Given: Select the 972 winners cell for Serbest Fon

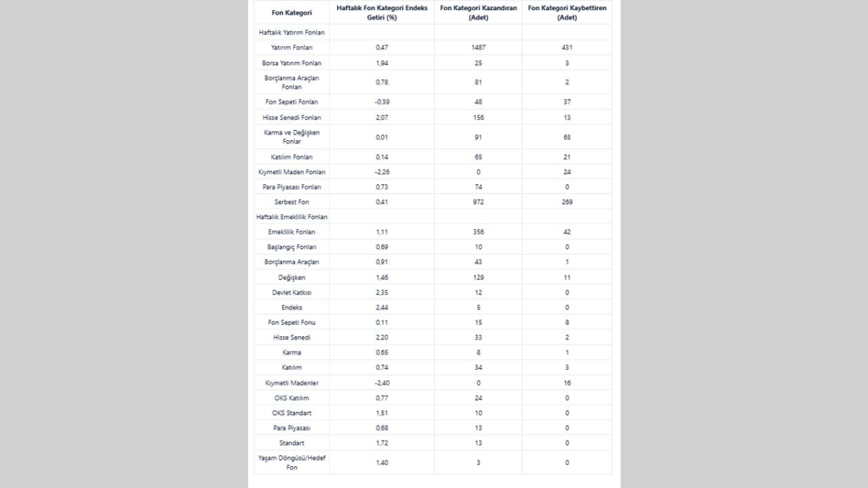Looking at the screenshot, I should point(478,202).
